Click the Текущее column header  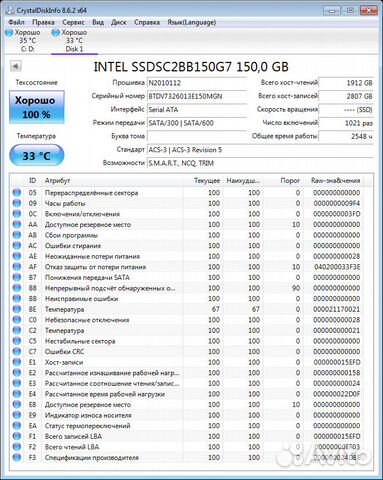[x=203, y=180]
